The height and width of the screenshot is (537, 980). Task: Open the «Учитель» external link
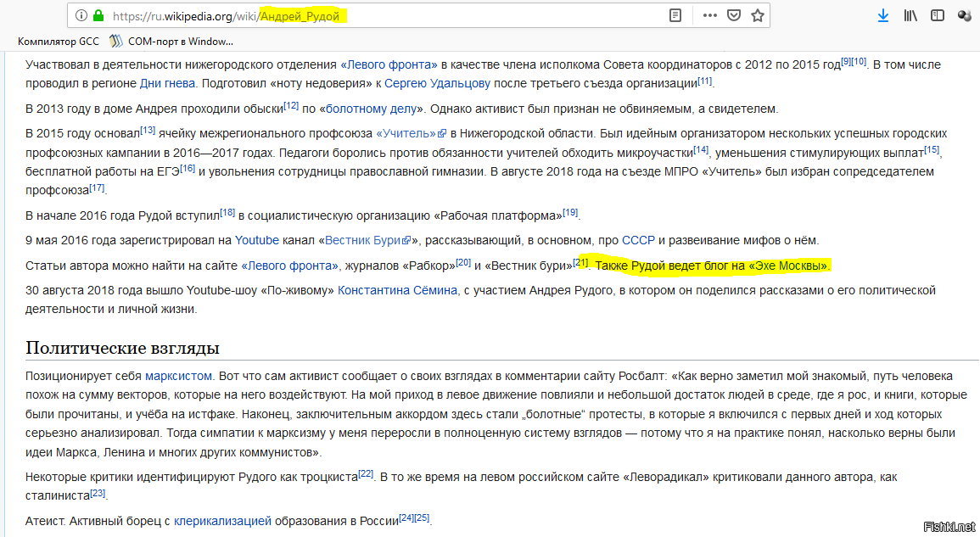point(412,134)
